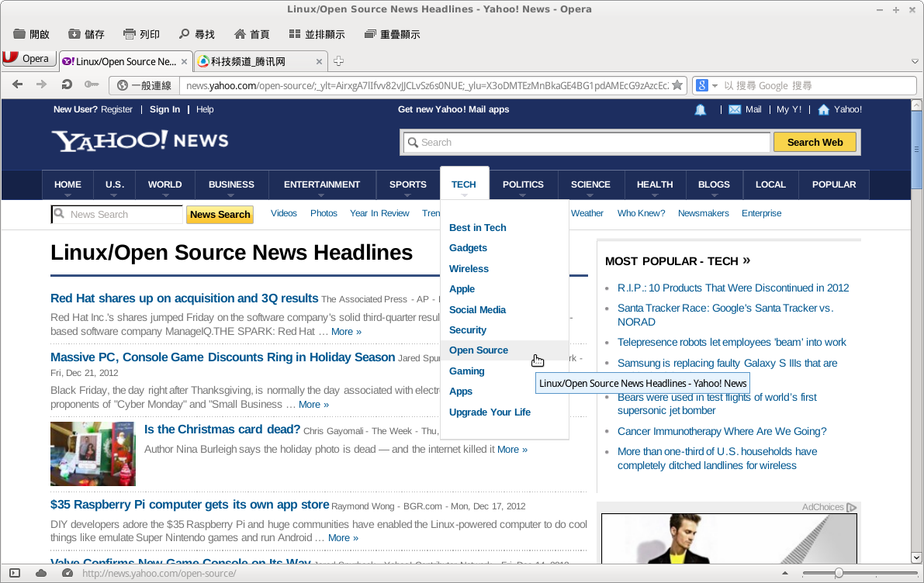
Task: Open the WORLD navigation menu
Action: (x=165, y=185)
